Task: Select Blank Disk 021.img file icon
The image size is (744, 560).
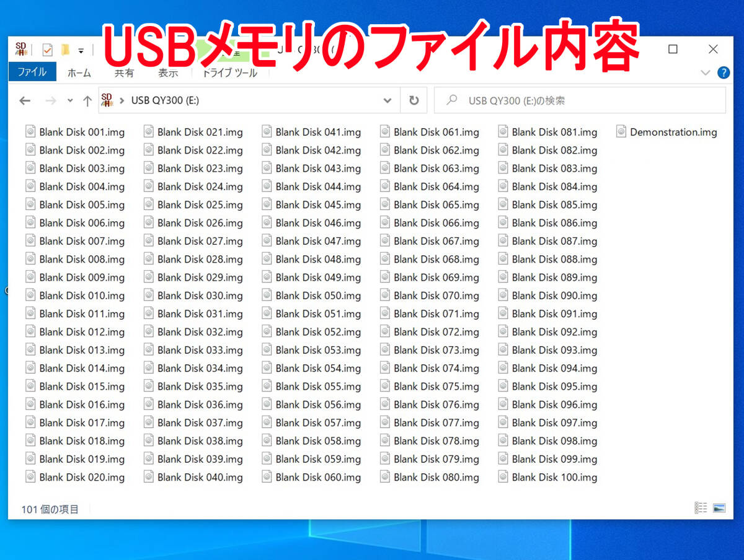Action: [149, 131]
